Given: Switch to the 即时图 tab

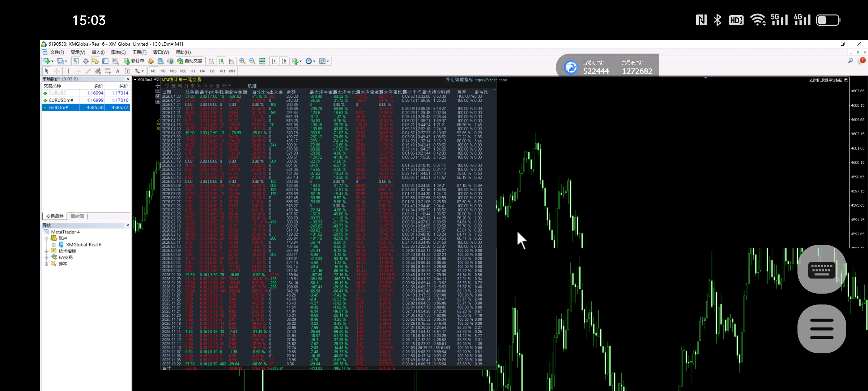Looking at the screenshot, I should [x=77, y=216].
